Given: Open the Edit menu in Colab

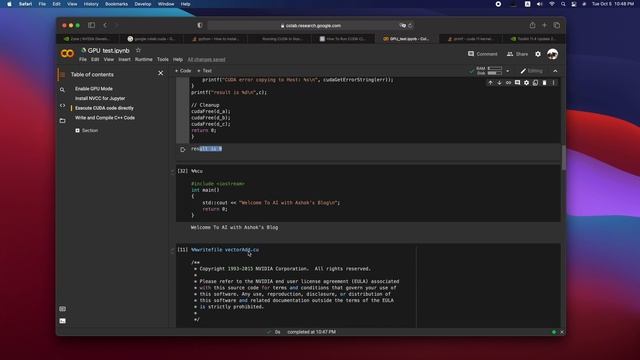Looking at the screenshot, I should coord(95,60).
